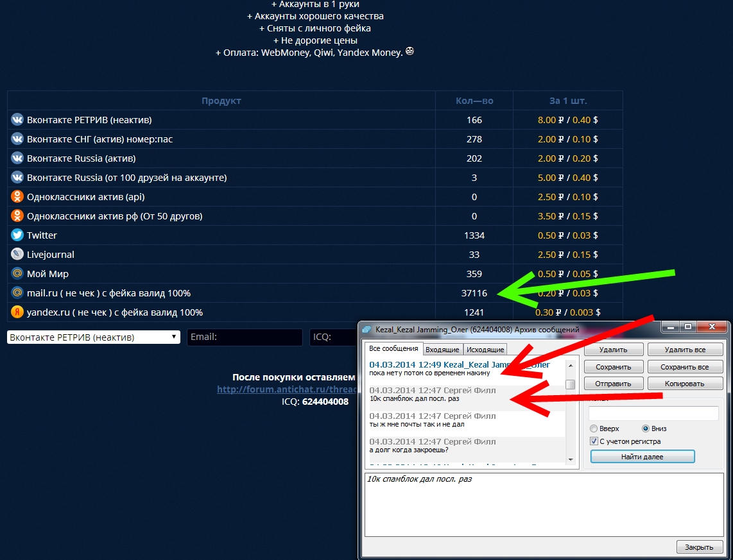
Task: Click the За 1 шт. column header
Action: point(567,101)
